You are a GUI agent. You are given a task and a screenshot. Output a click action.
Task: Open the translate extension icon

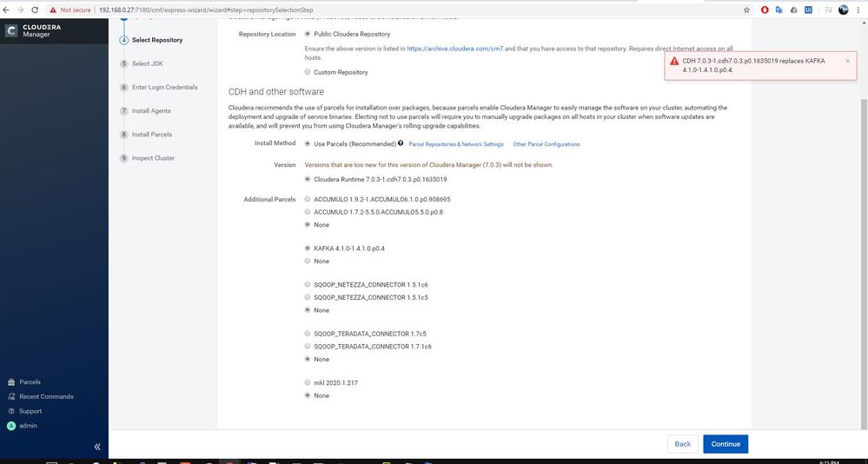click(779, 10)
